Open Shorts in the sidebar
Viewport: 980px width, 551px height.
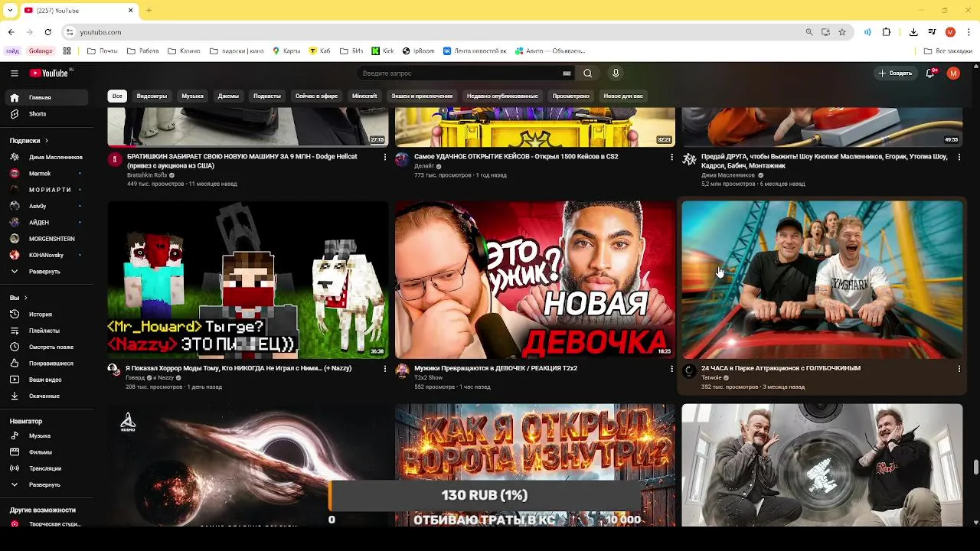click(47, 114)
